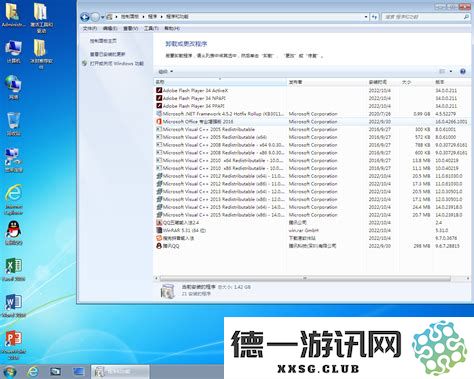
Task: Sort by the 安装时间 column header
Action: [383, 82]
